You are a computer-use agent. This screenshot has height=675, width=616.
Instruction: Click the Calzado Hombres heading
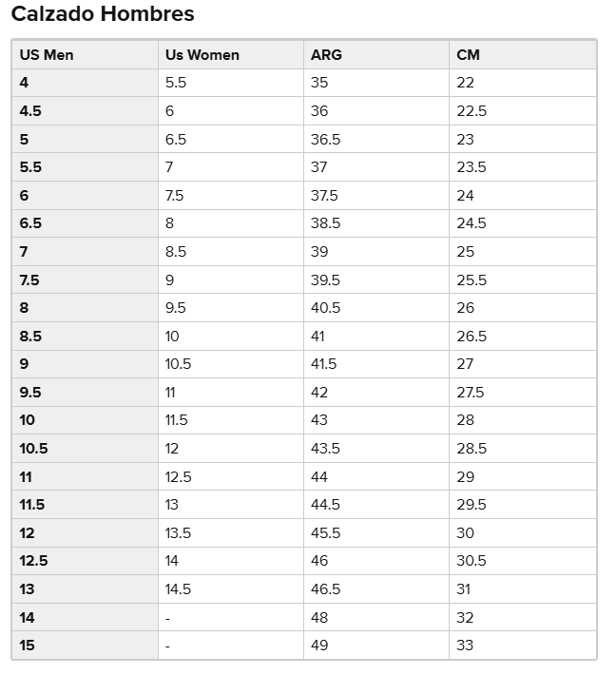103,14
